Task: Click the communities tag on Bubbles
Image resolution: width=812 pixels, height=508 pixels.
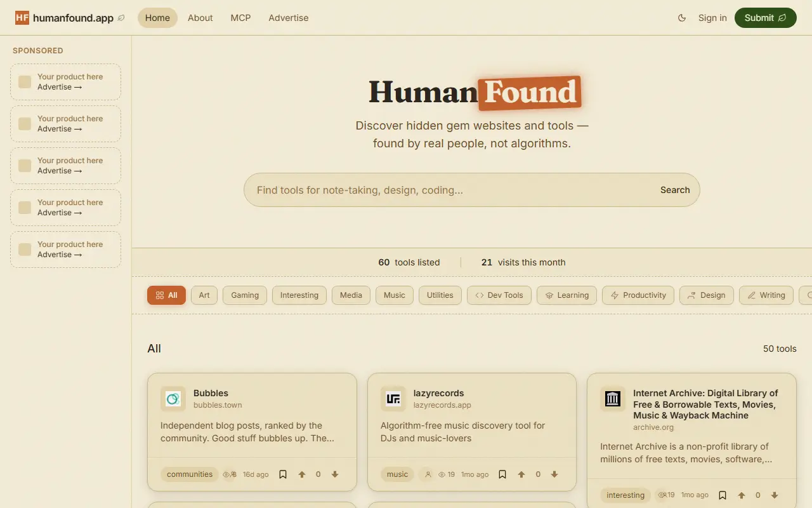Action: pyautogui.click(x=190, y=474)
